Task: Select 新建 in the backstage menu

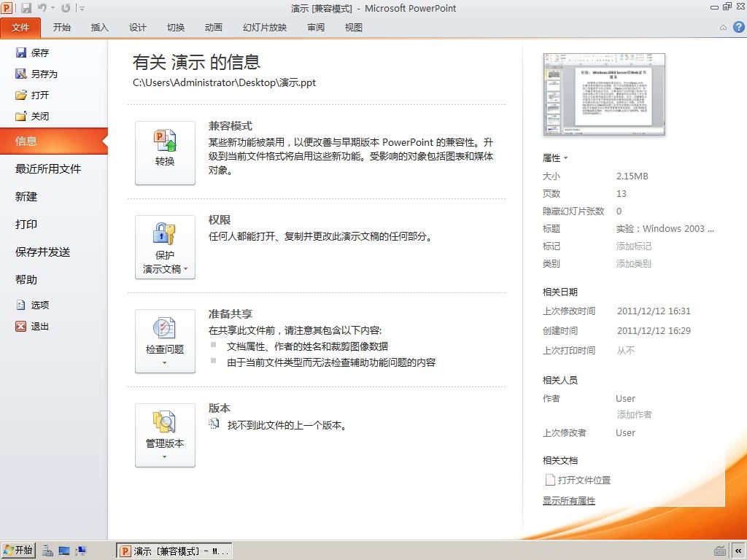Action: pos(26,197)
